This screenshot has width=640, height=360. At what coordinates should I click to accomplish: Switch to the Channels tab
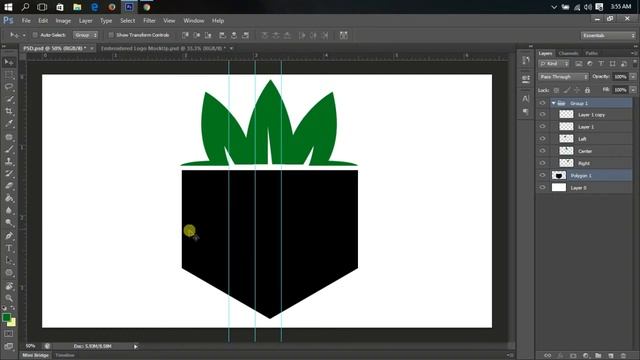568,53
